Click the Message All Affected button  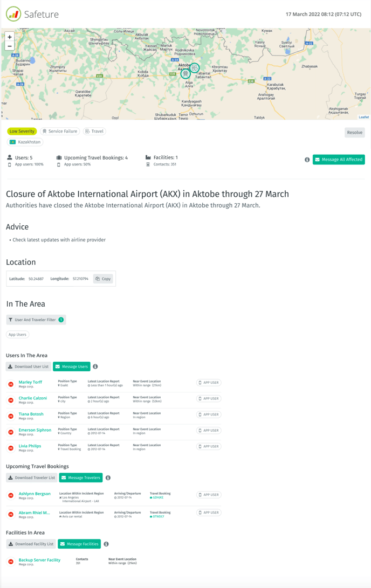point(338,160)
